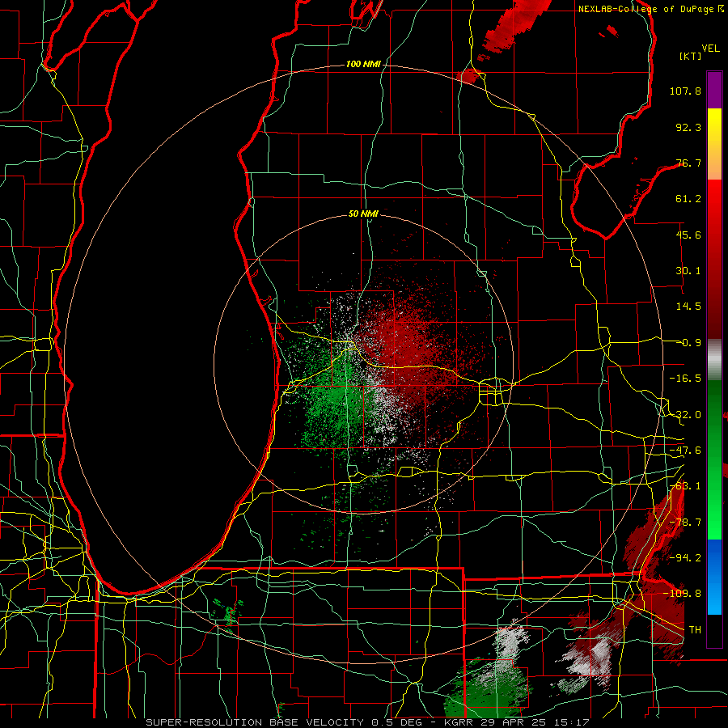Click the -32.0 velocity scale value
This screenshot has height=728, width=728.
tap(685, 415)
